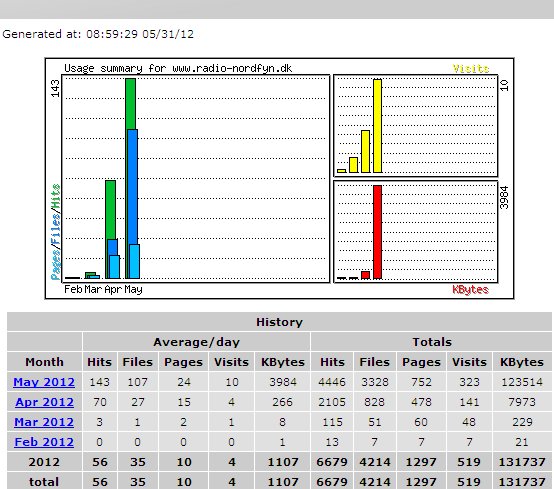Click the tall green May hits bar

click(130, 104)
